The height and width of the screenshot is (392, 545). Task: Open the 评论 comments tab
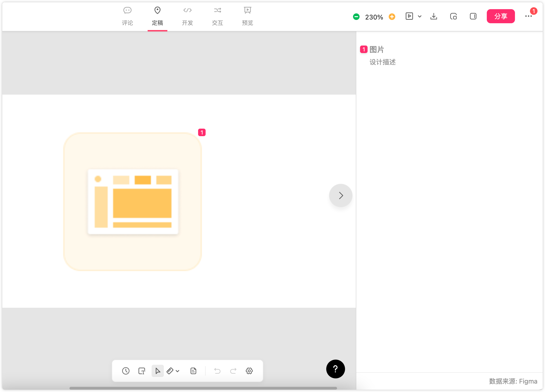tap(127, 16)
